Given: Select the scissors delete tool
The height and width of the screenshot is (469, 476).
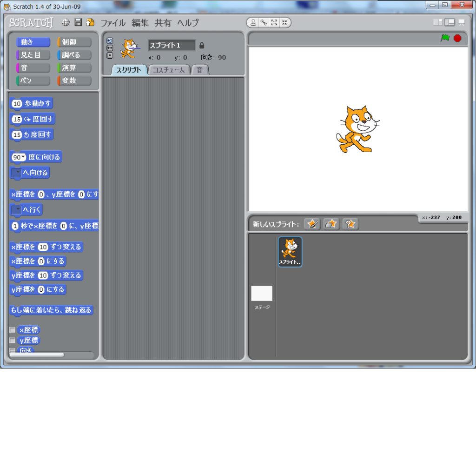Looking at the screenshot, I should coord(264,22).
